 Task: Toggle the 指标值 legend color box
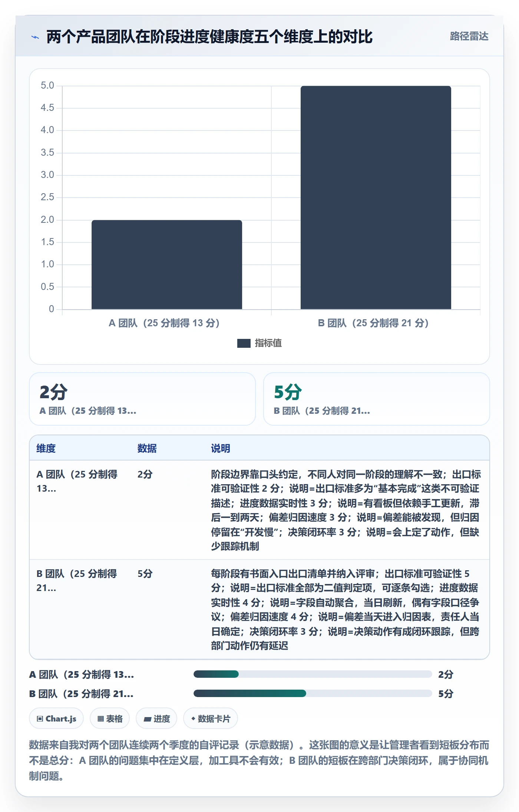pos(244,343)
